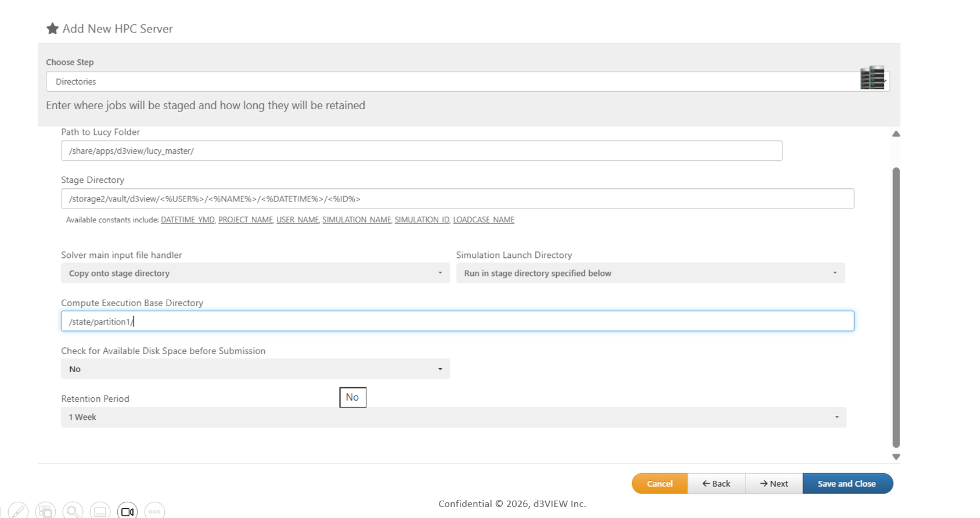Click the SIMULATION_NAME constant link
The image size is (980, 518).
(x=356, y=220)
